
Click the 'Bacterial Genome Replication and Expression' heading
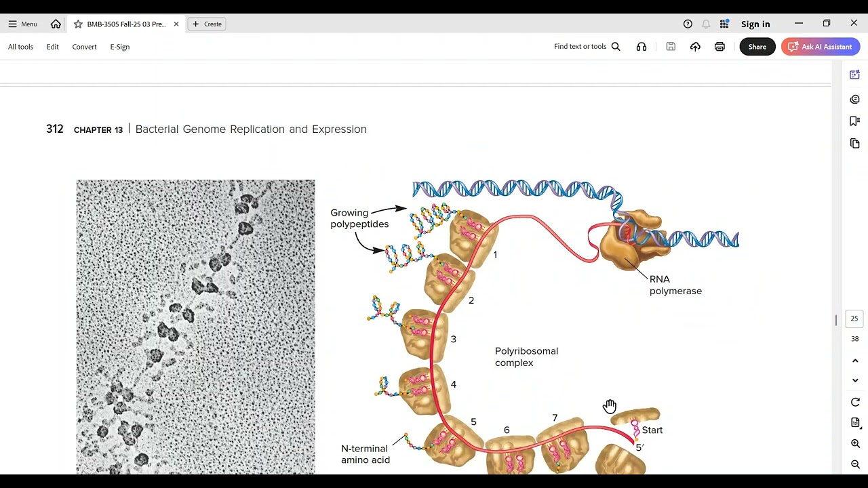(x=251, y=129)
